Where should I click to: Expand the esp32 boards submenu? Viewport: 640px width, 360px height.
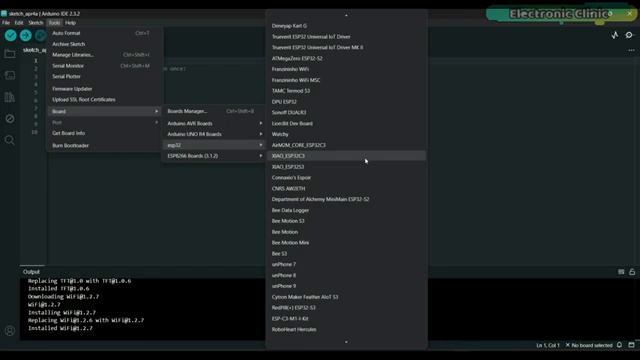(214, 145)
